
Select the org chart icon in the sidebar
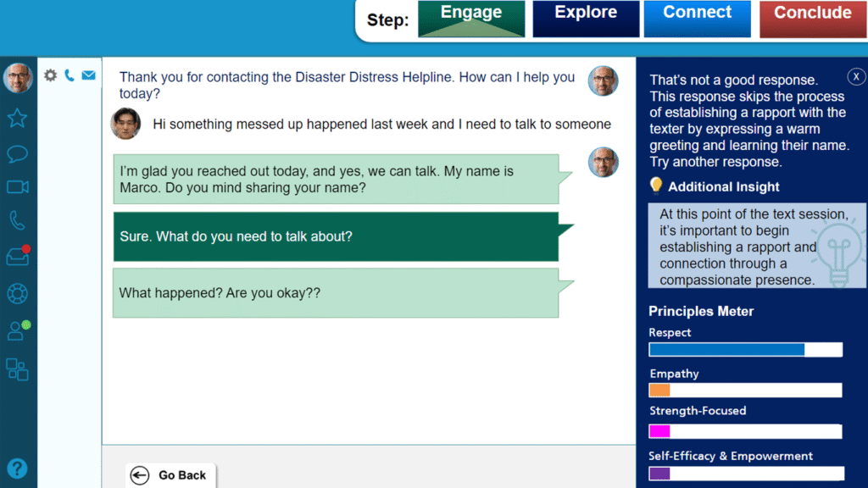(18, 369)
